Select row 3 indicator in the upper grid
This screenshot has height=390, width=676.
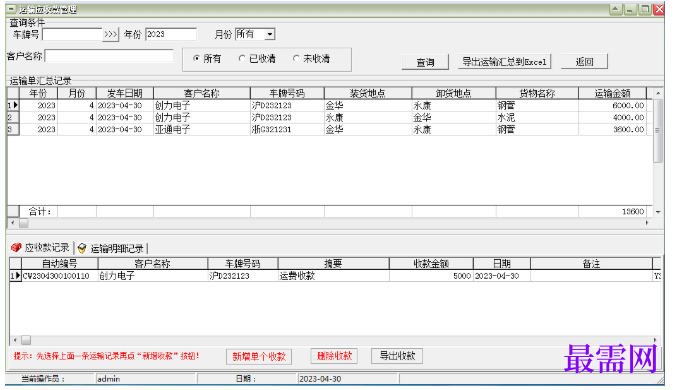13,129
